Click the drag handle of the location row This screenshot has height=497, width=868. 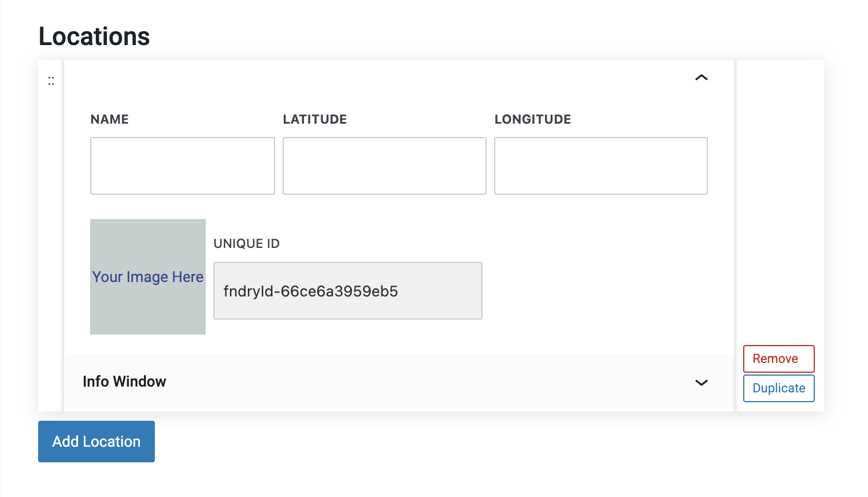(x=51, y=81)
